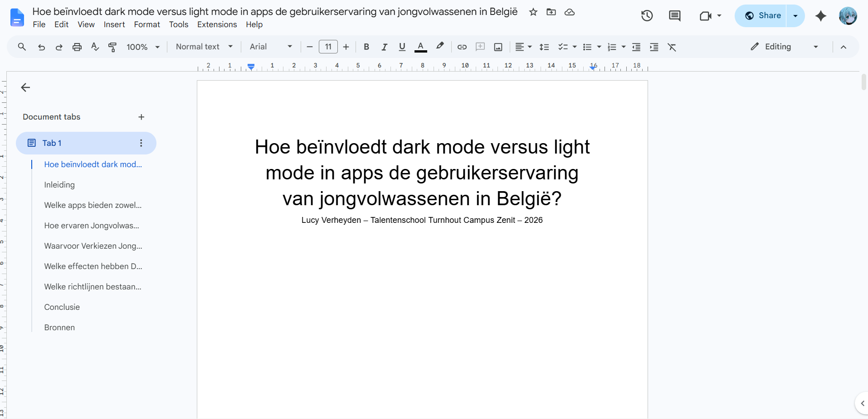
Task: Close the document tabs sidebar with back arrow
Action: click(25, 87)
